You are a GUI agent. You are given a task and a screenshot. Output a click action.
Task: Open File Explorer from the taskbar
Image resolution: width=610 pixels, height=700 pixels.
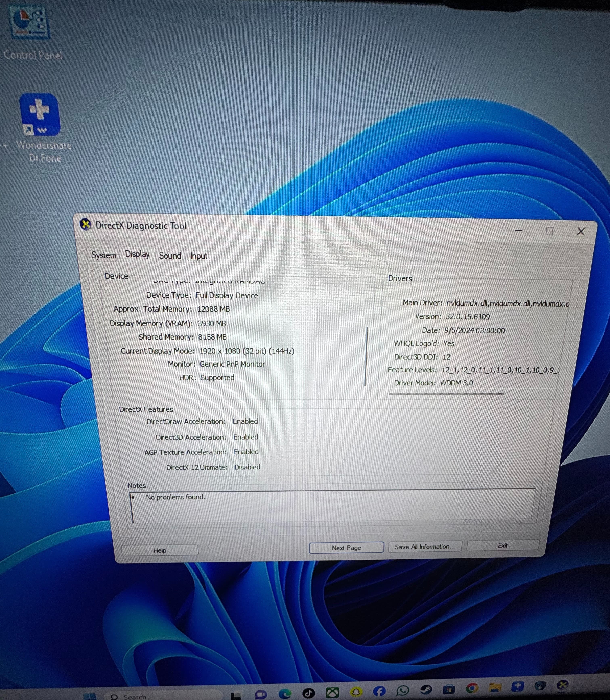click(495, 687)
